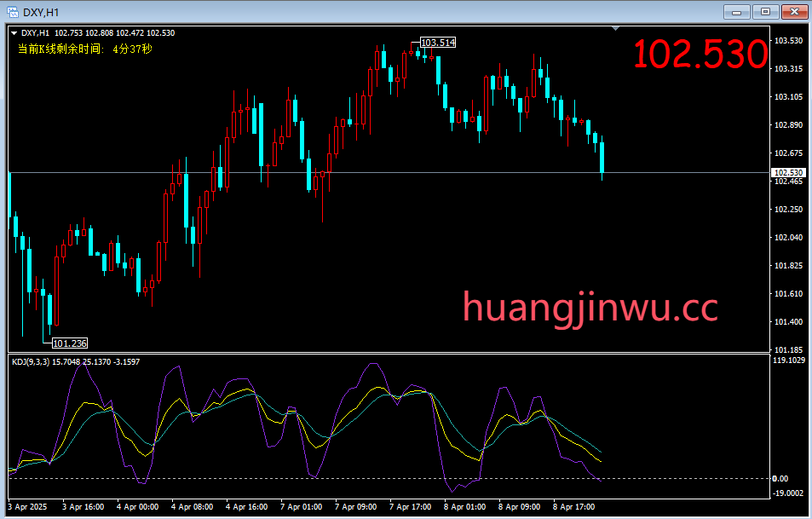This screenshot has height=519, width=812.
Task: Click the chart shift triangle marker at top
Action: click(615, 29)
